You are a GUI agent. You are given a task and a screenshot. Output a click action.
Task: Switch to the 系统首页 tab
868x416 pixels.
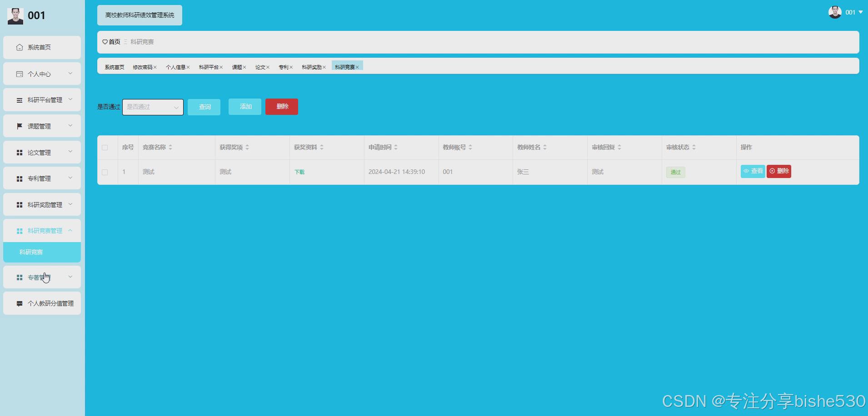click(115, 67)
